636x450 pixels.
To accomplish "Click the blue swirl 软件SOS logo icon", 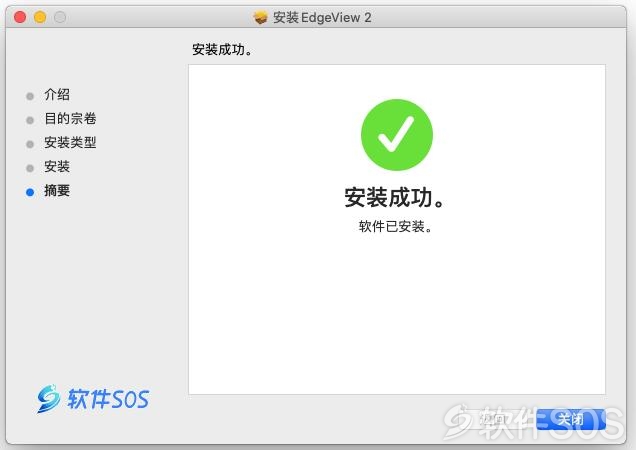I will [48, 398].
